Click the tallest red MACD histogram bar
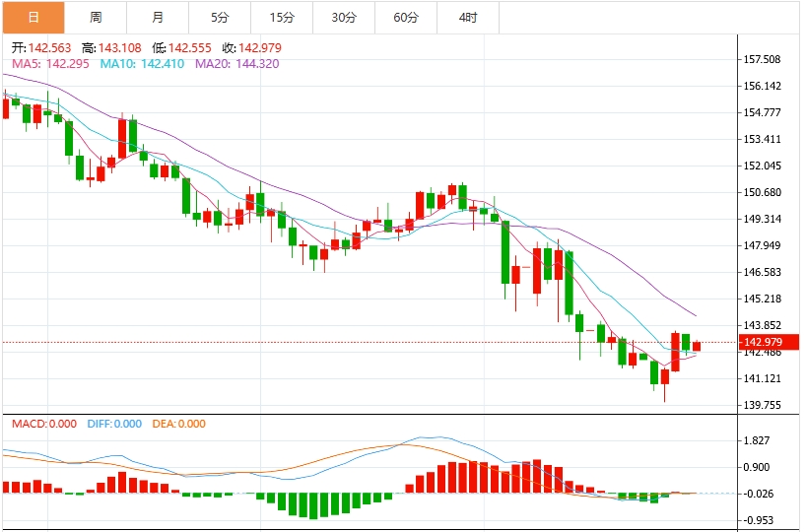Screen dimensions: 806x532 [537, 477]
